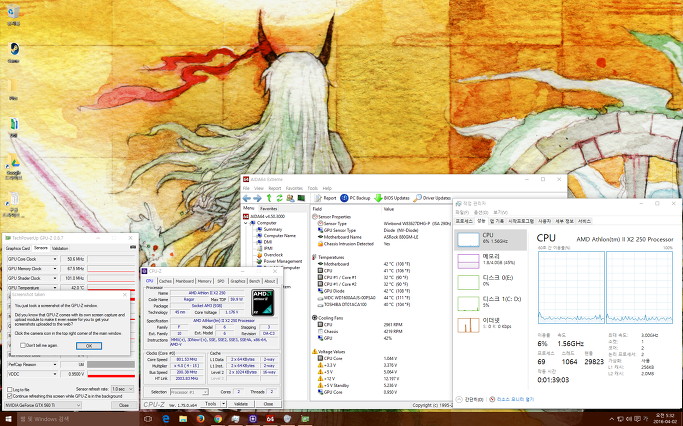This screenshot has height=426, width=683.
Task: Open Chrome from the taskbar
Action: click(x=218, y=419)
